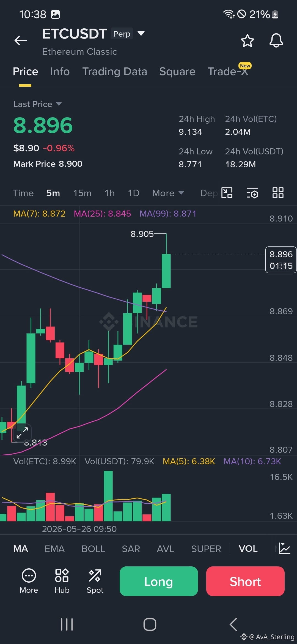Toggle the VOL indicator

[x=248, y=549]
